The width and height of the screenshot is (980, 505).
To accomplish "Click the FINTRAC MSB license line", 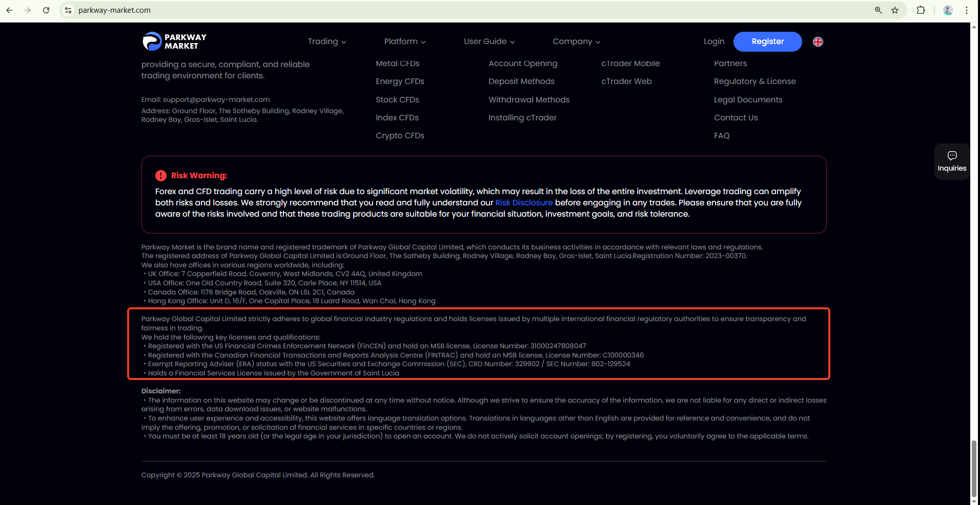I will (x=394, y=355).
